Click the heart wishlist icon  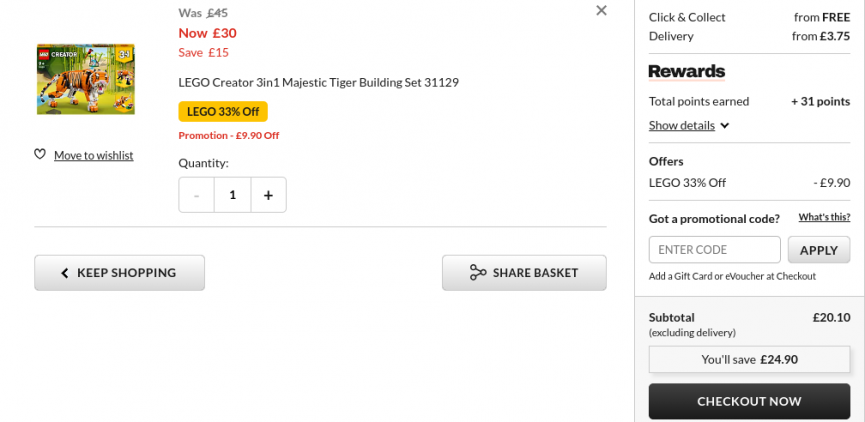[40, 155]
